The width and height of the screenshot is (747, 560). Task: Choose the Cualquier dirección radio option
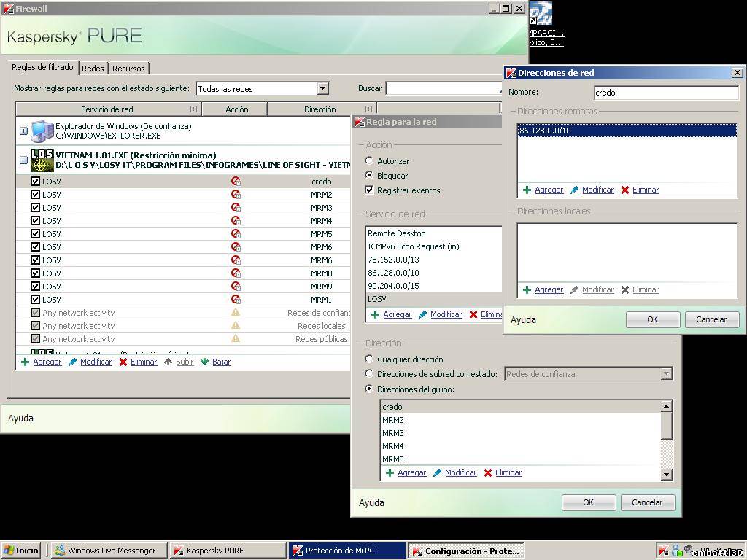pos(369,359)
